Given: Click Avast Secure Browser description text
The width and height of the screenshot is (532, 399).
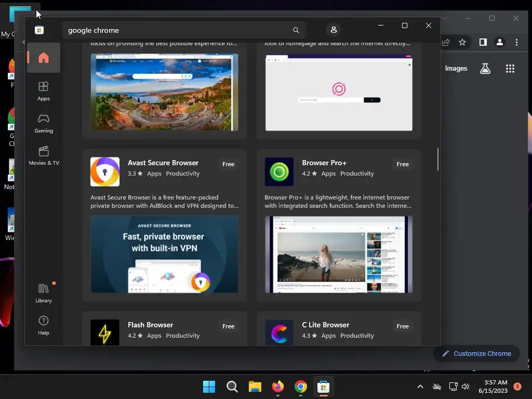Looking at the screenshot, I should pyautogui.click(x=165, y=202).
